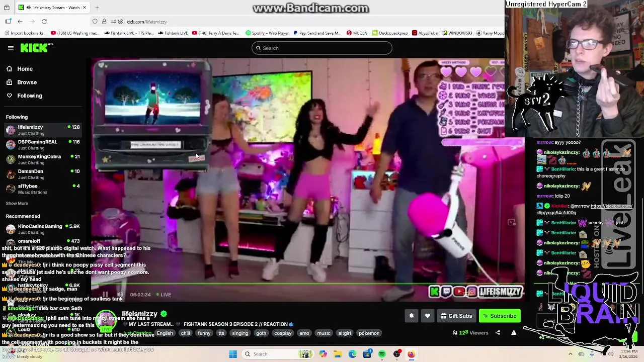Image resolution: width=644 pixels, height=362 pixels.
Task: Click the lifeismizzy channel avatar
Action: pos(106,320)
